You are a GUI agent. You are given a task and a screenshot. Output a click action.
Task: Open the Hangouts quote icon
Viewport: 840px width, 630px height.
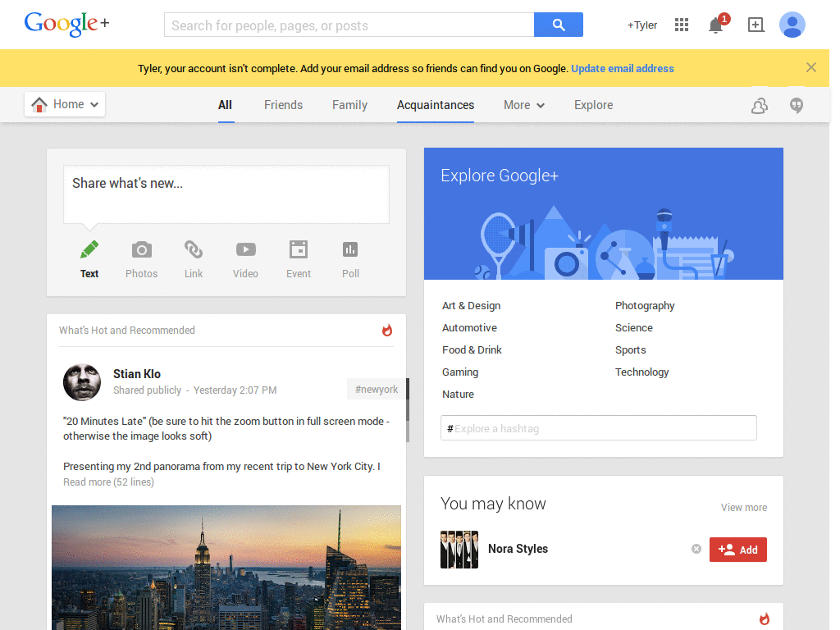[x=796, y=105]
